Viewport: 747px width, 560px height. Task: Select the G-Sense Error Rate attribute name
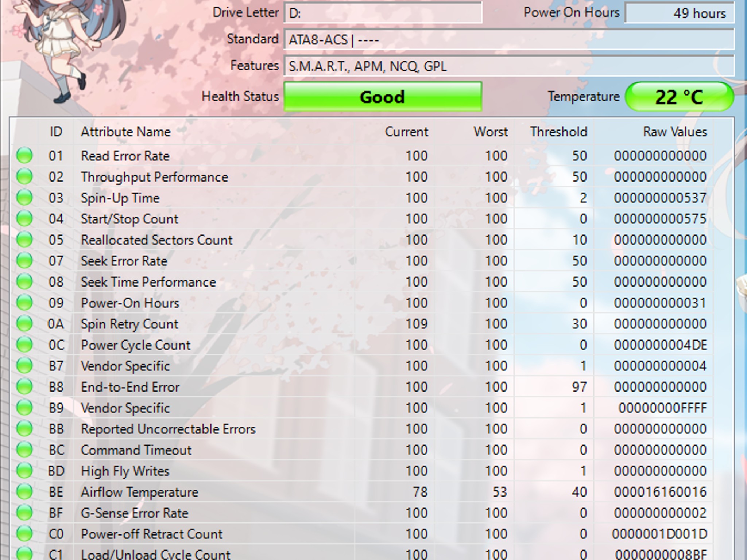pyautogui.click(x=135, y=513)
